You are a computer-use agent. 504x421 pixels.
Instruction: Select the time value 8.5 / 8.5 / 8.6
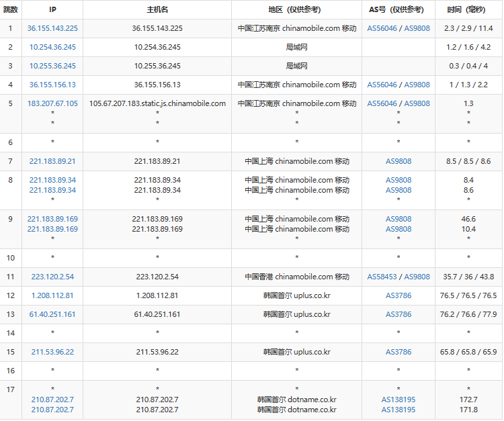(468, 161)
